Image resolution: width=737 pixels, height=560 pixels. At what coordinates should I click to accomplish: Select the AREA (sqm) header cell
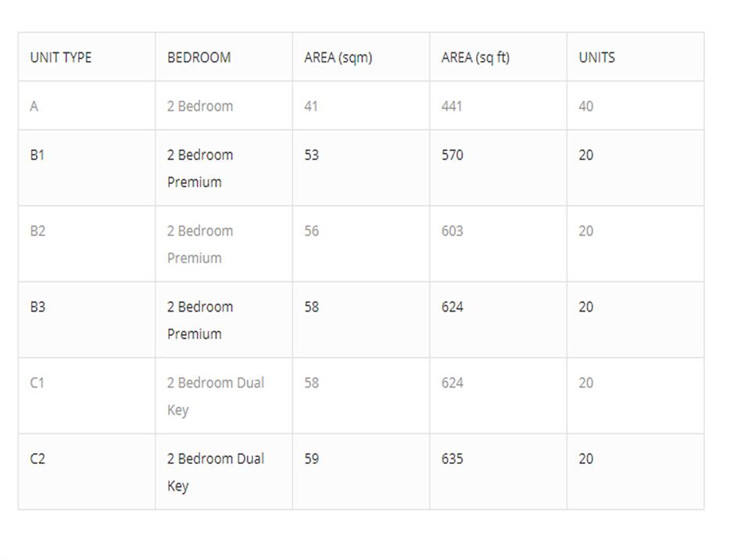[x=338, y=58]
